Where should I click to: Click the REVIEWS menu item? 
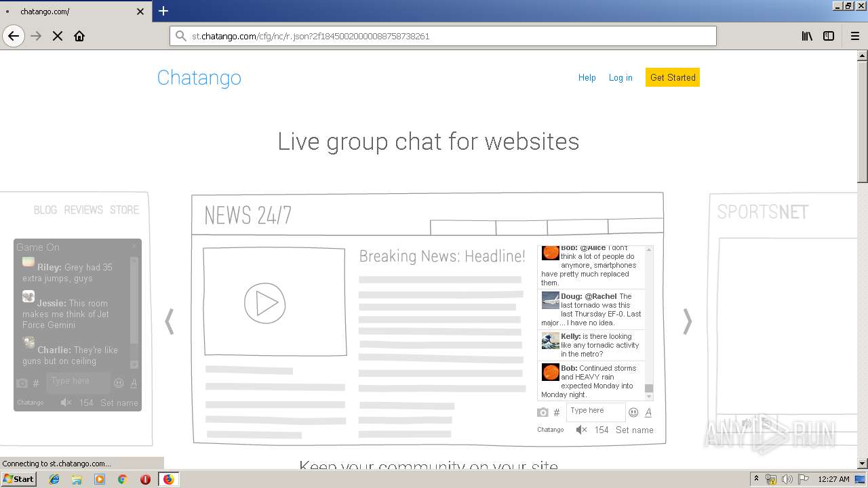[83, 210]
